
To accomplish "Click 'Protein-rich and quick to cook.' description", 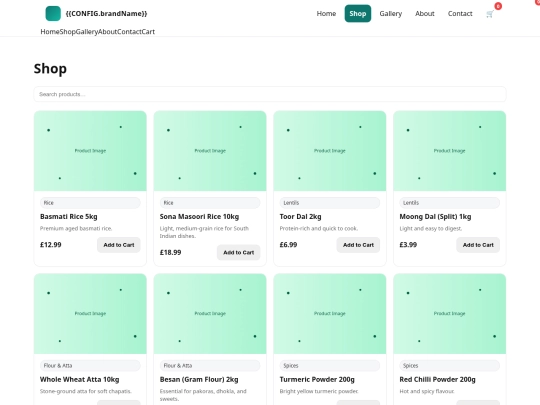I will point(319,228).
